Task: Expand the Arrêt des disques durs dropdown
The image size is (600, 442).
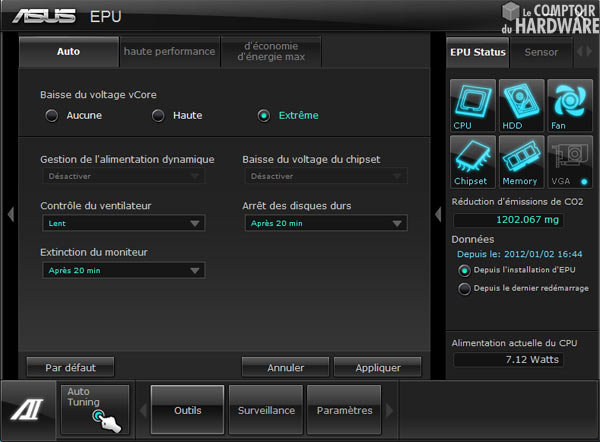Action: point(325,224)
